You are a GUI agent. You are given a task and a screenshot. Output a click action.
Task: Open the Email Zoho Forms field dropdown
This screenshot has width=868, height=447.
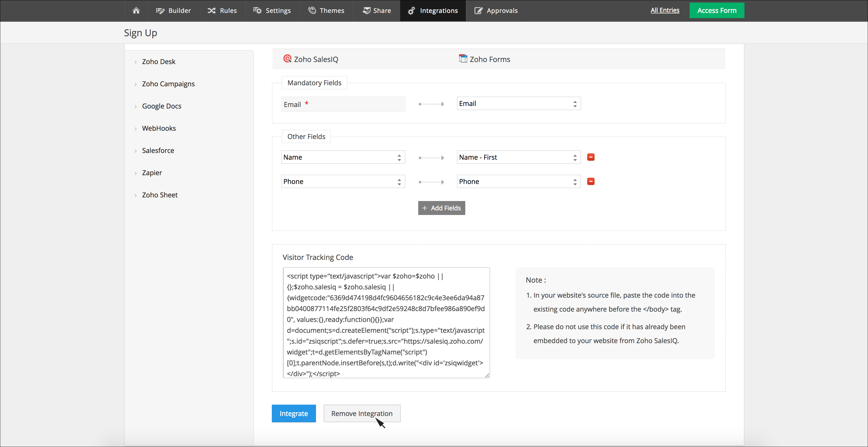point(519,103)
